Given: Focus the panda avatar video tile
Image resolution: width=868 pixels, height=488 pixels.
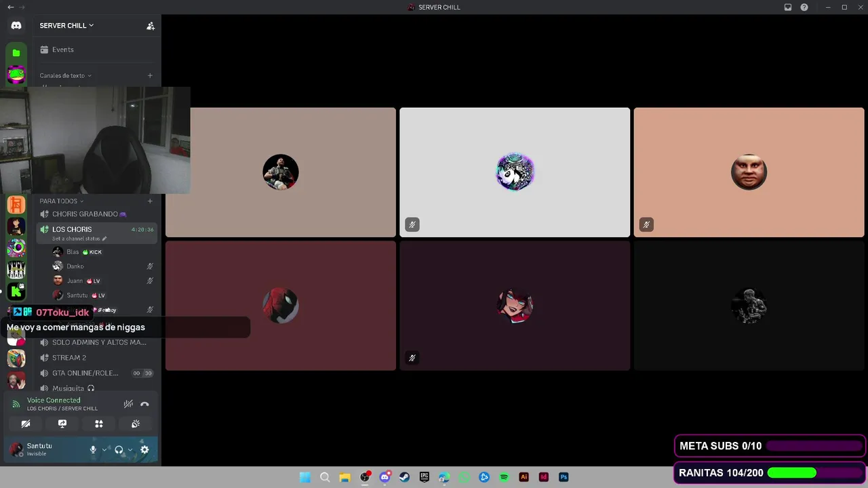Looking at the screenshot, I should (x=515, y=172).
